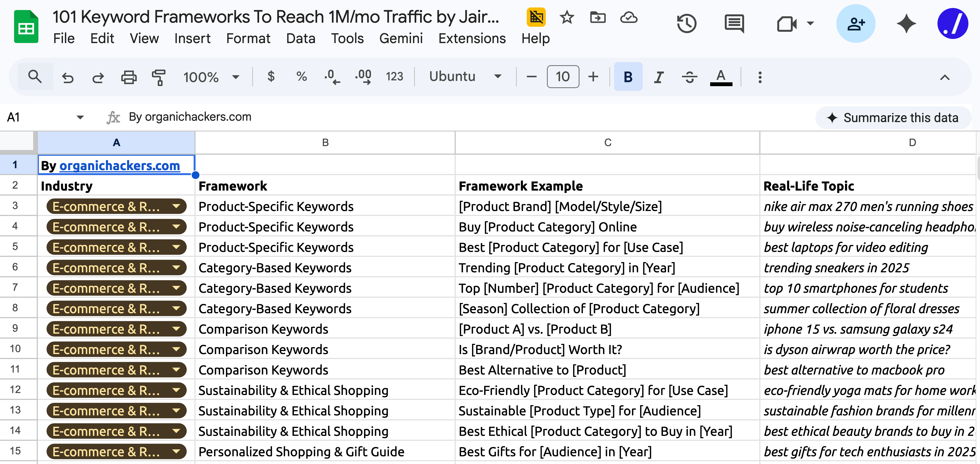This screenshot has width=980, height=464.
Task: Star this spreadsheet document
Action: [567, 17]
